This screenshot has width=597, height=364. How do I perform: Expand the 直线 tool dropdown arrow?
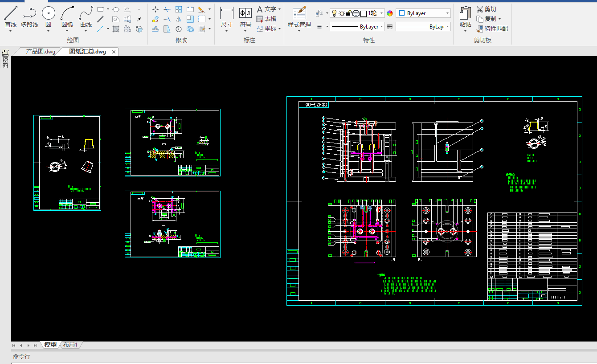11,31
